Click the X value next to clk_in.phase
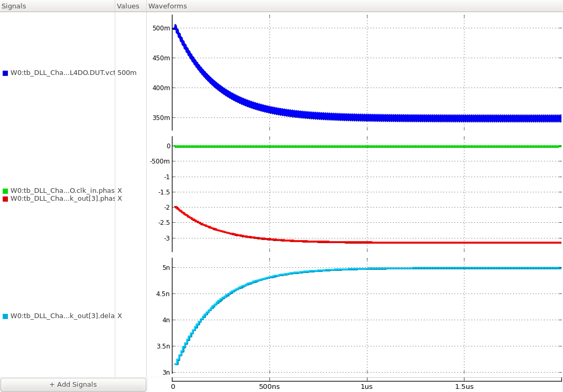Screen dimensions: 563x392 pos(120,190)
